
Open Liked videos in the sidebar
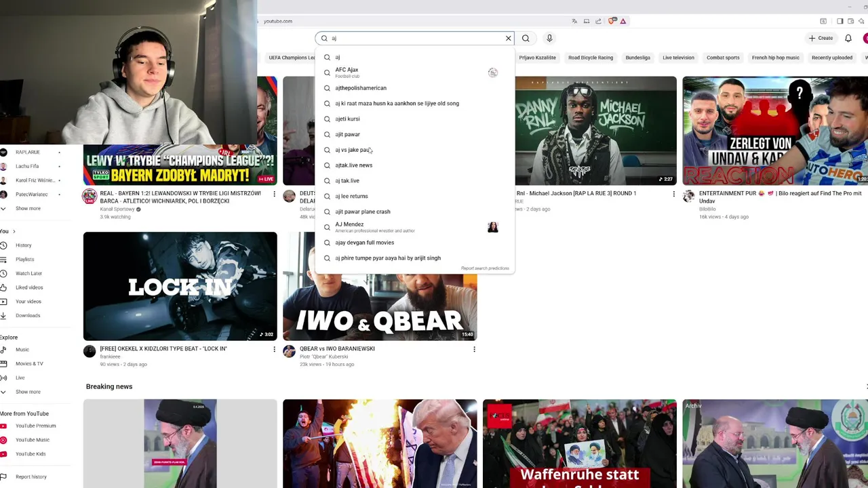point(29,287)
